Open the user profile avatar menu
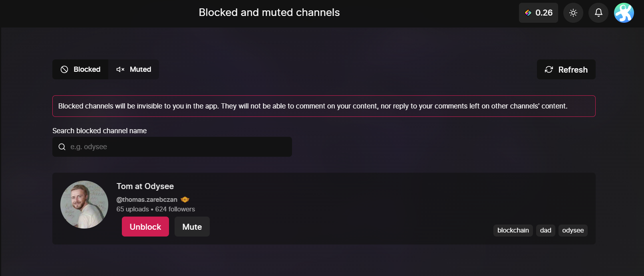Screen dimensions: 644x276 (624, 13)
